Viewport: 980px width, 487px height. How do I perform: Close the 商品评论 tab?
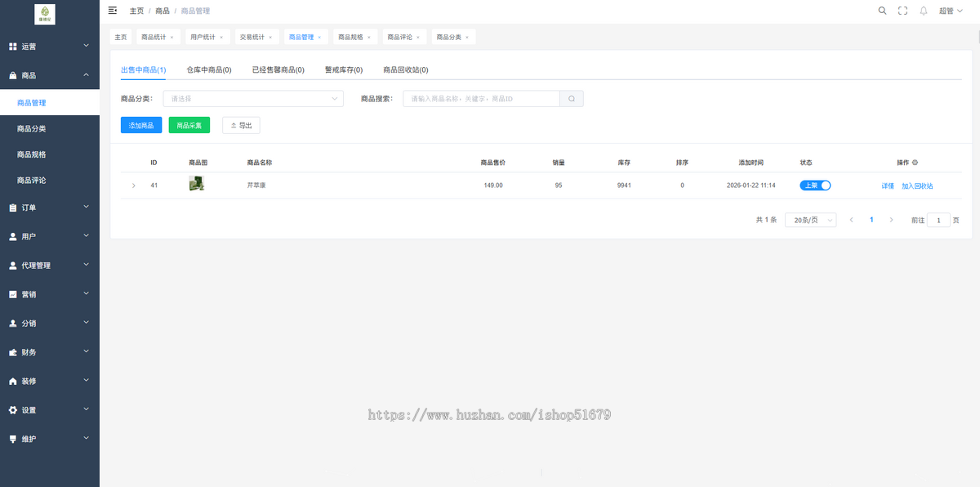point(417,37)
